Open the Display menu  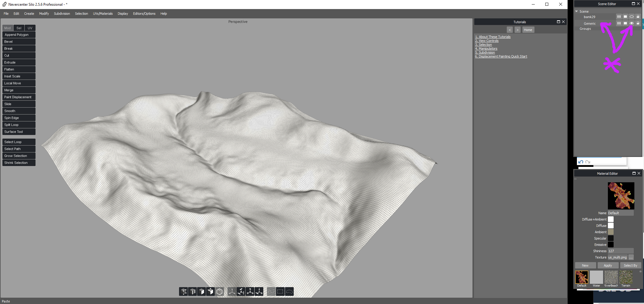point(123,14)
